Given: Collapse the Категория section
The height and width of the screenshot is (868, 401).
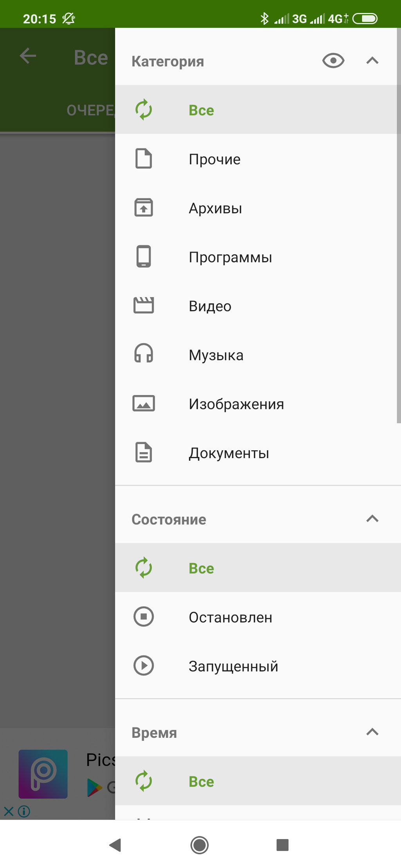Looking at the screenshot, I should 372,61.
